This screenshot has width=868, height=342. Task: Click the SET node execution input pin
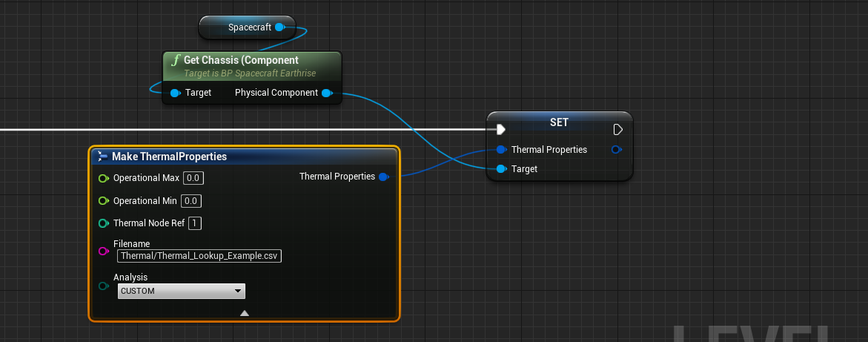click(501, 130)
